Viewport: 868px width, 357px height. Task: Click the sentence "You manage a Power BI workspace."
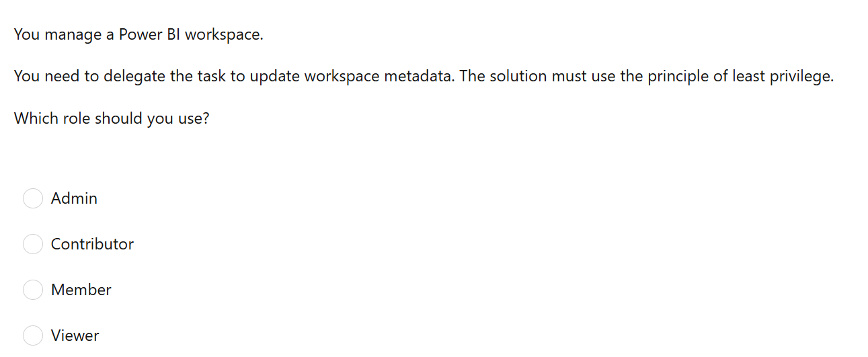[139, 34]
